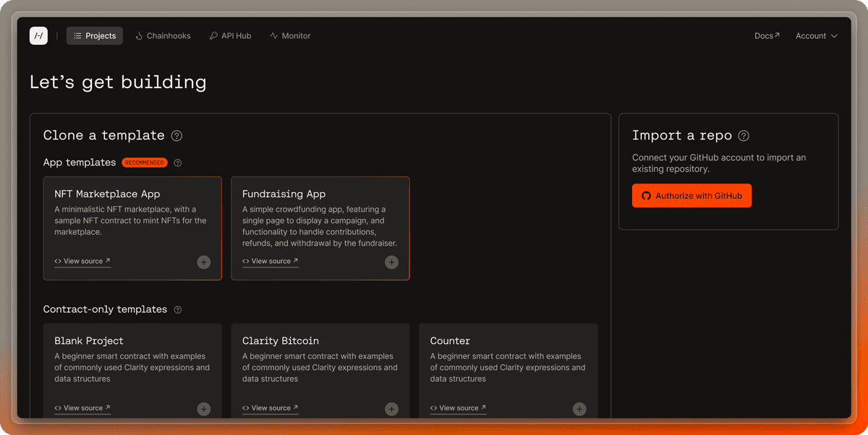Select the Counter template card title
Image resolution: width=868 pixels, height=435 pixels.
450,341
